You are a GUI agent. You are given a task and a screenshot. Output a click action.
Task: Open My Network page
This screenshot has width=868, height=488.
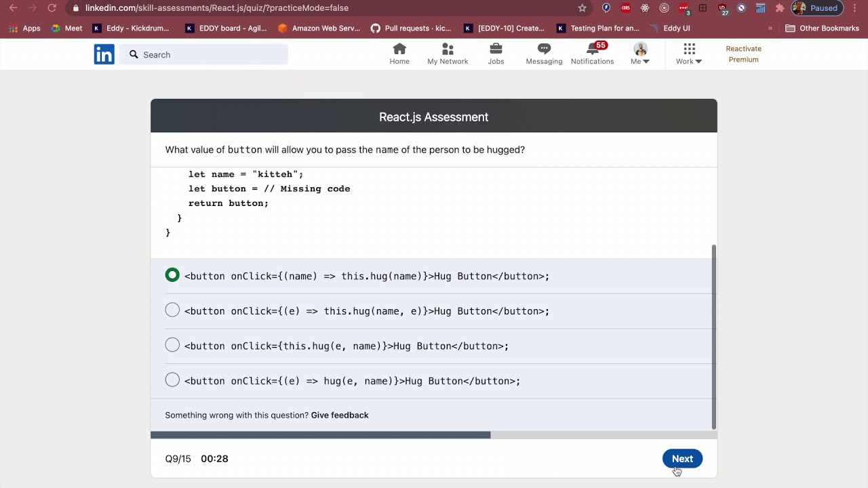(x=448, y=54)
